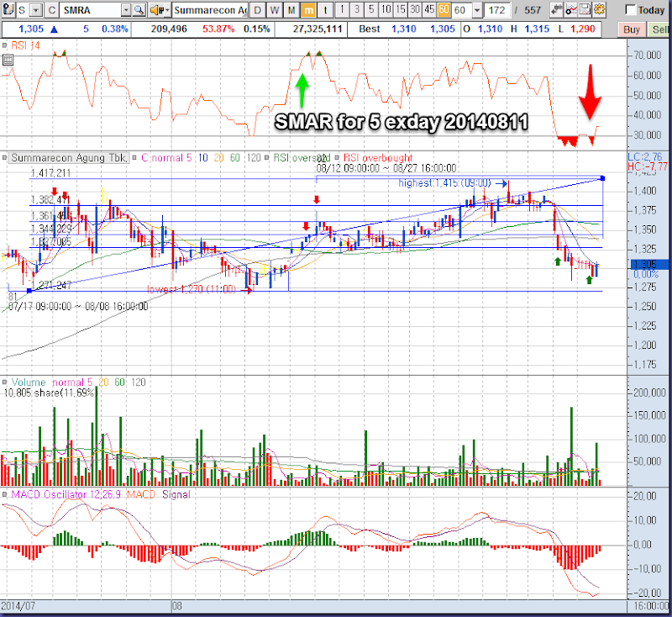Click the line chart indicator icon

pyautogui.click(x=571, y=9)
